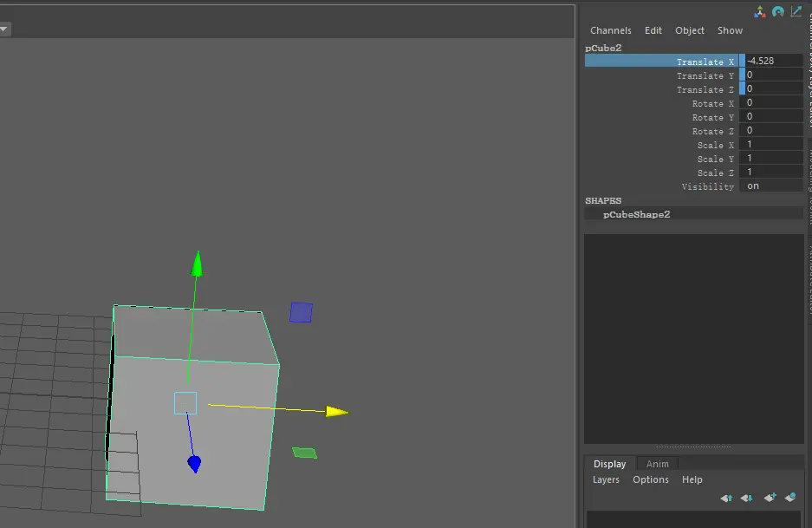812x528 pixels.
Task: Click the teal speed/snap icon in Channel Box header
Action: click(778, 11)
